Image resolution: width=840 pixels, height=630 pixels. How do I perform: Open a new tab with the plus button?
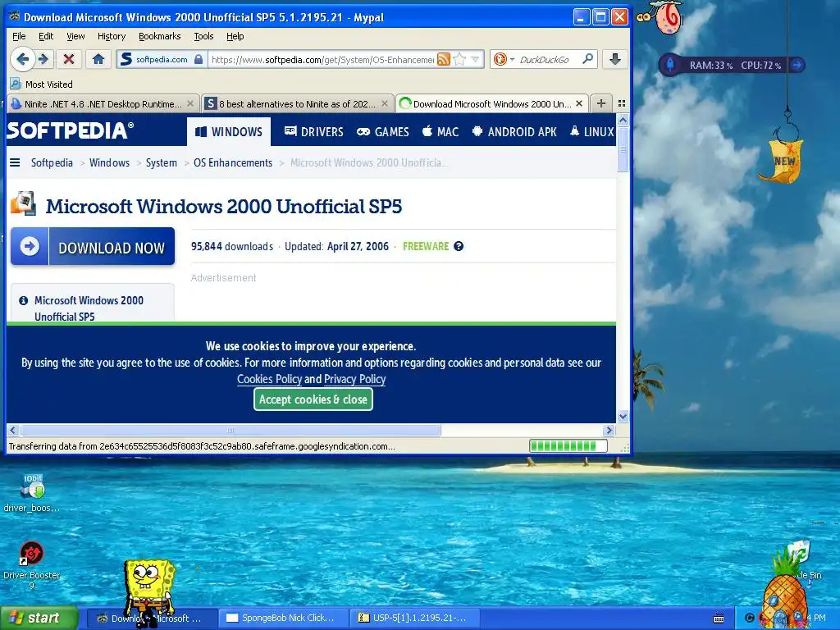(x=601, y=103)
